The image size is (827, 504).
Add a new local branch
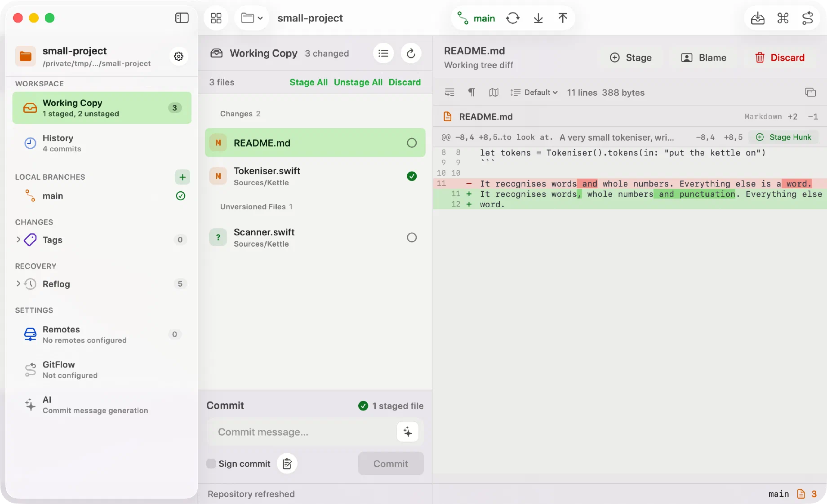[x=182, y=177]
